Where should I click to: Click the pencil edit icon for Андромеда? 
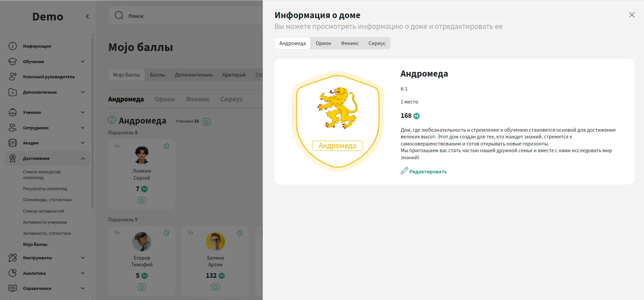[404, 171]
